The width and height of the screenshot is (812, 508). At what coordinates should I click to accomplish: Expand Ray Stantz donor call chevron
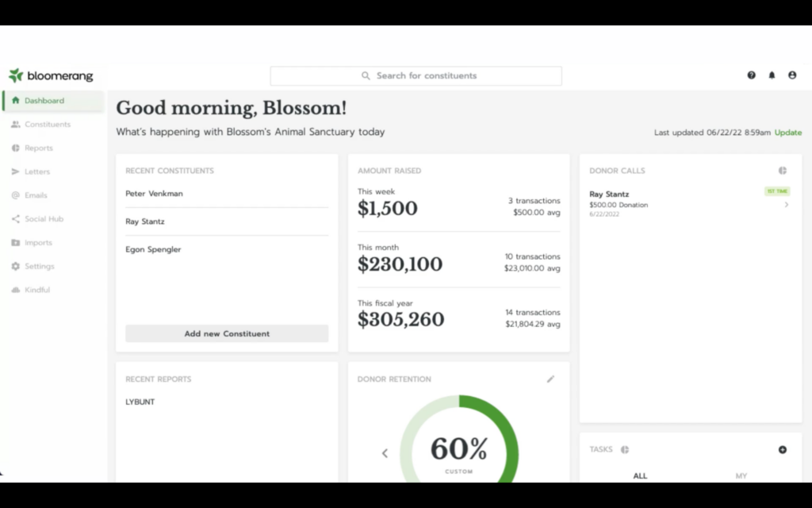786,205
